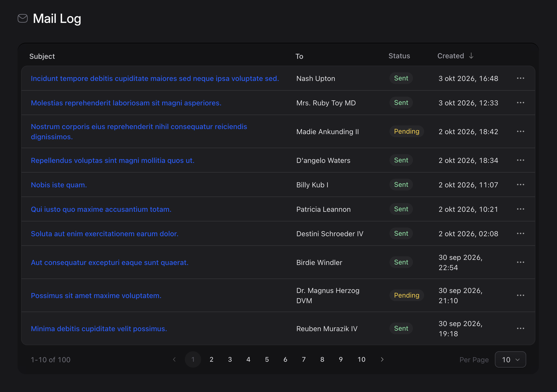Click Pending badge for Dr. Magnus Herzog DVM
This screenshot has width=557, height=392.
[407, 295]
